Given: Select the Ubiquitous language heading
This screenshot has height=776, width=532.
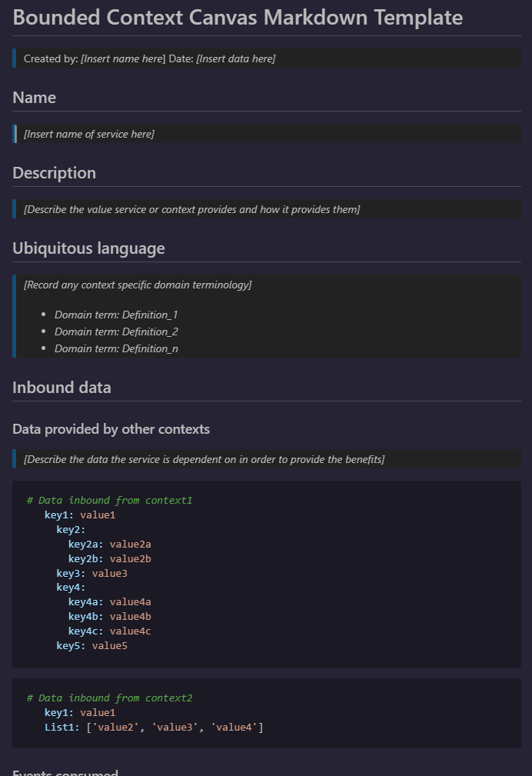Looking at the screenshot, I should click(88, 248).
